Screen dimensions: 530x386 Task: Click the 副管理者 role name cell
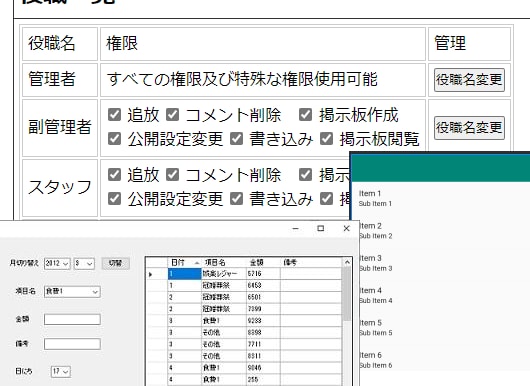click(x=60, y=128)
